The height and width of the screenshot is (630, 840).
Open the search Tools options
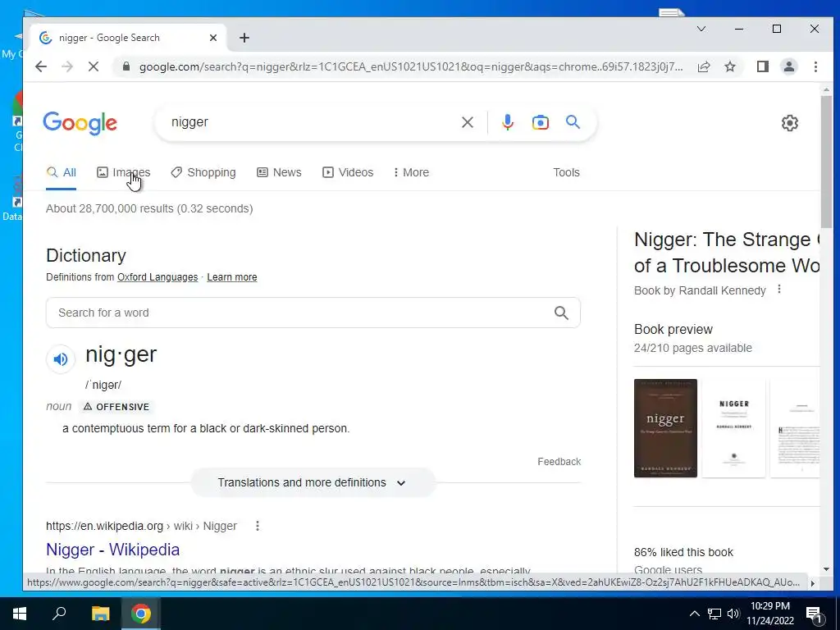(566, 172)
